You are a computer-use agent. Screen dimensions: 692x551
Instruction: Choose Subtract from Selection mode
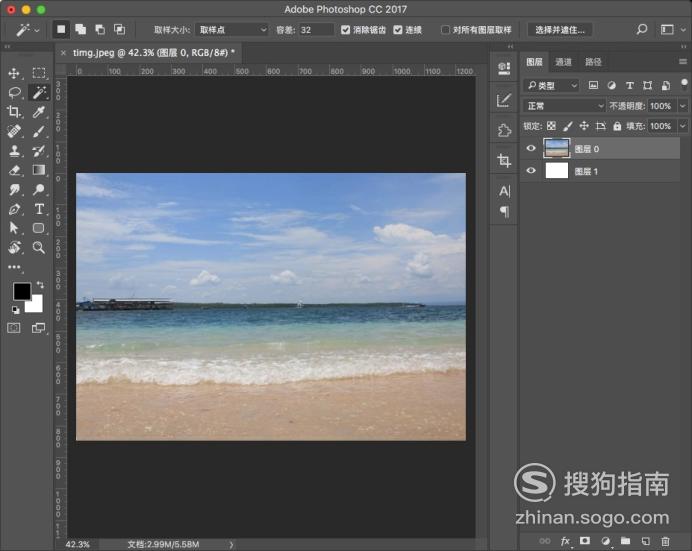100,30
